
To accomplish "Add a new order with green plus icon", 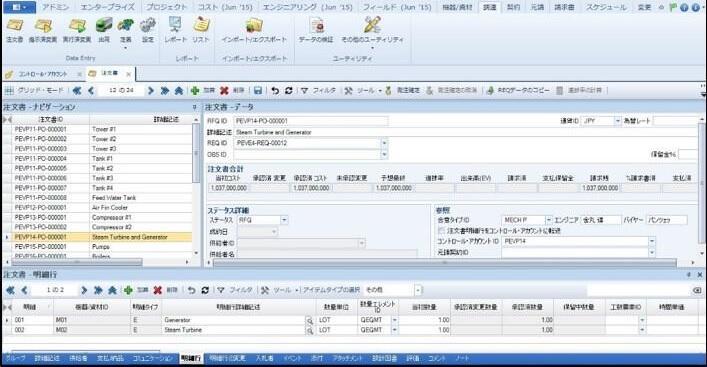I will [x=202, y=91].
